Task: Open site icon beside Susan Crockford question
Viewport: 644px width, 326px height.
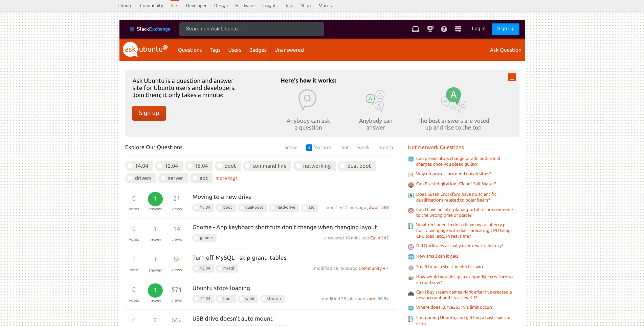Action: tap(411, 195)
